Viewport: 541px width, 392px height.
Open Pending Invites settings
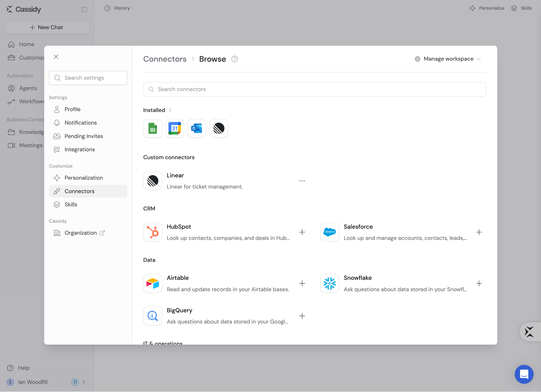point(88,136)
